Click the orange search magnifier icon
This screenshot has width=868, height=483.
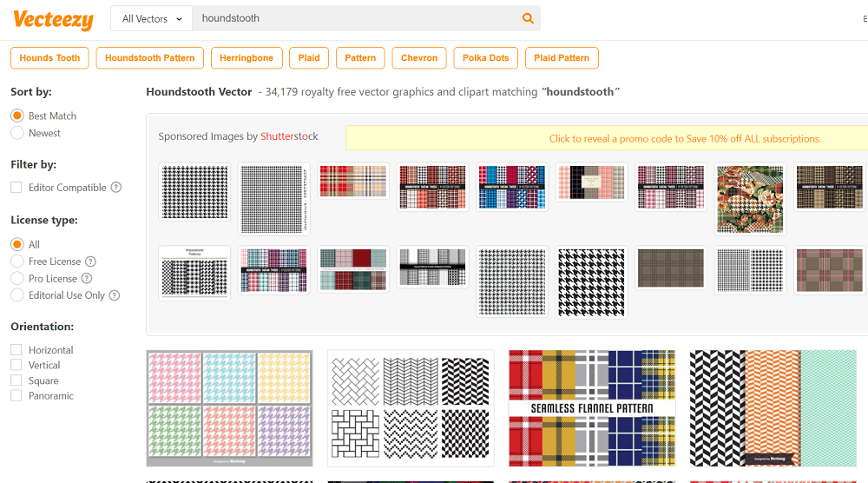528,18
